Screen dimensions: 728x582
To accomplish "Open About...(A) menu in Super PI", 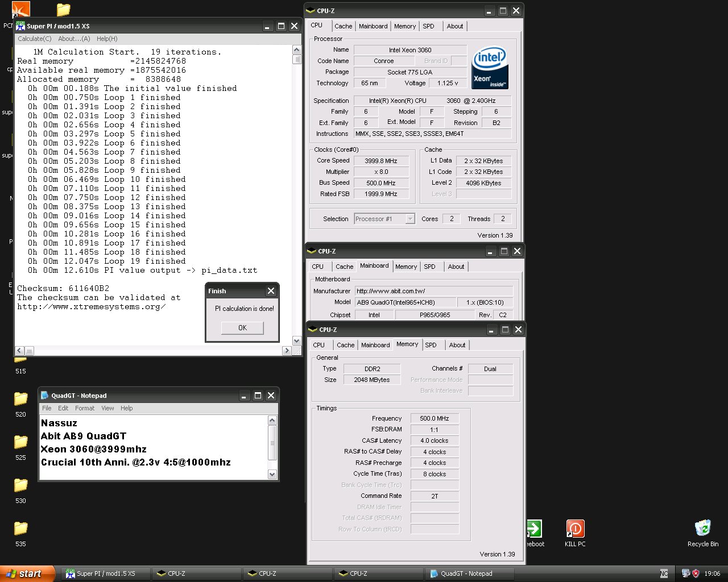I will tap(74, 39).
